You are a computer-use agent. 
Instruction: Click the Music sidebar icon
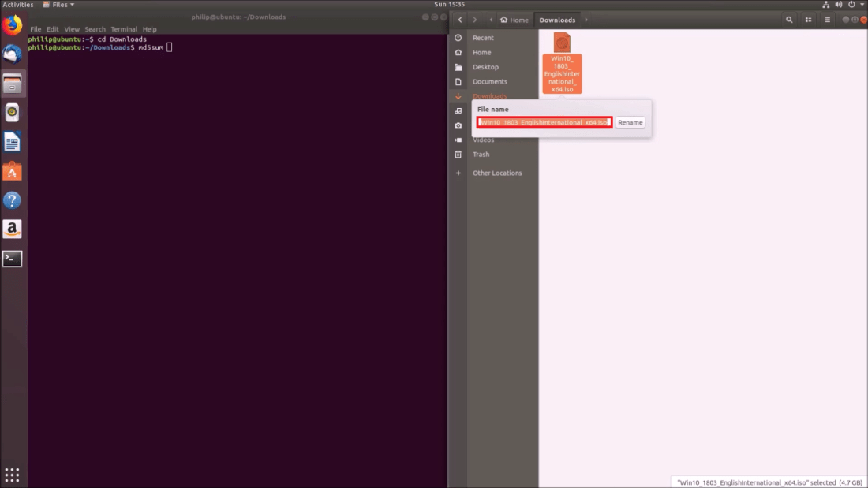(x=458, y=110)
